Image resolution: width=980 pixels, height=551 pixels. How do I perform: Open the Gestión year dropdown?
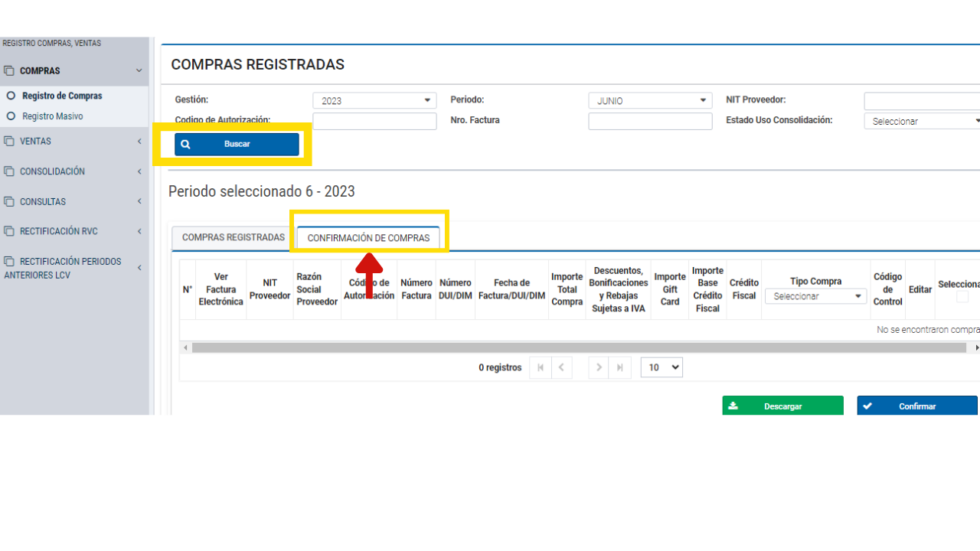[x=374, y=100]
